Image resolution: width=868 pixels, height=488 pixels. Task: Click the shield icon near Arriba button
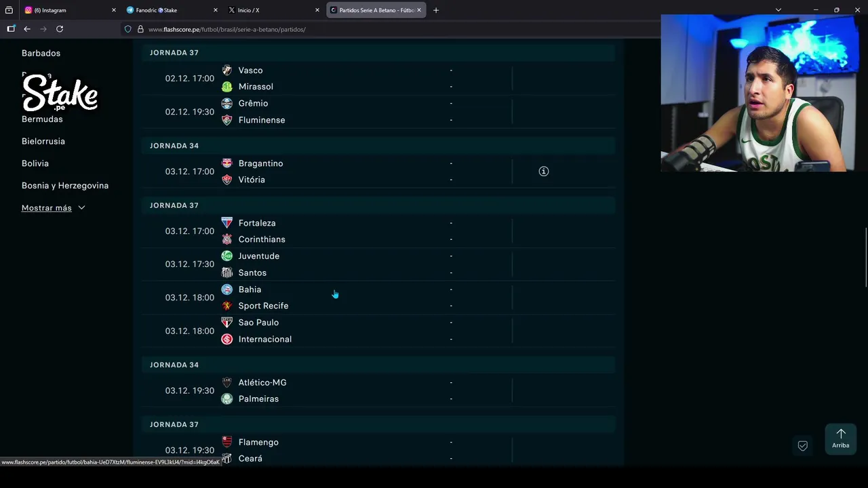coord(803,446)
